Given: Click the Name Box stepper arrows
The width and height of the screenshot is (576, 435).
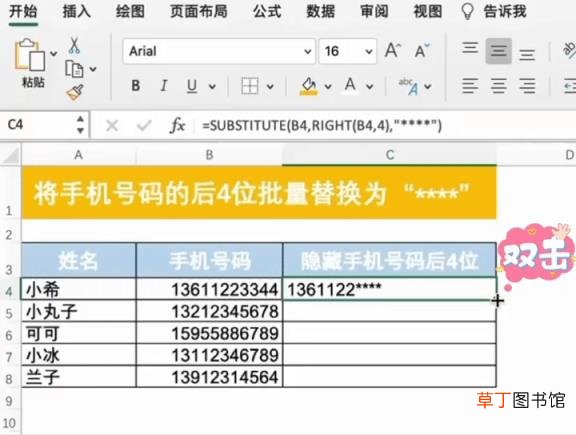Looking at the screenshot, I should 80,125.
